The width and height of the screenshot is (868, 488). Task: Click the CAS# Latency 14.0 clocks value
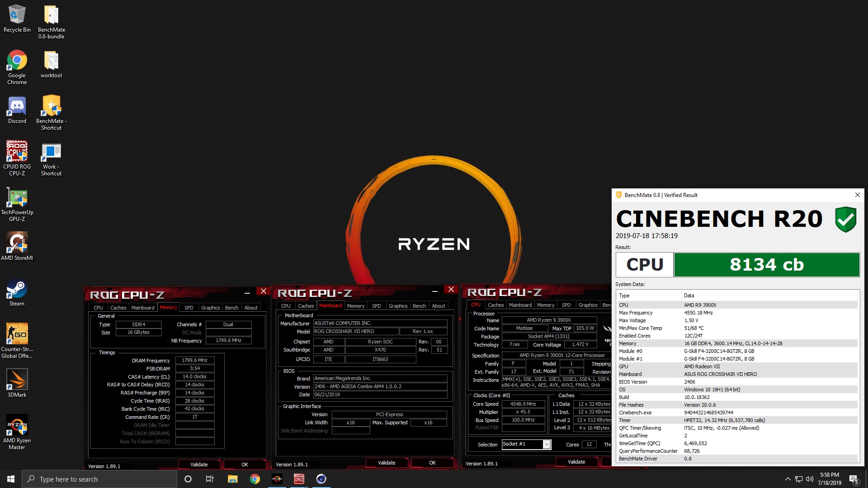click(x=195, y=376)
